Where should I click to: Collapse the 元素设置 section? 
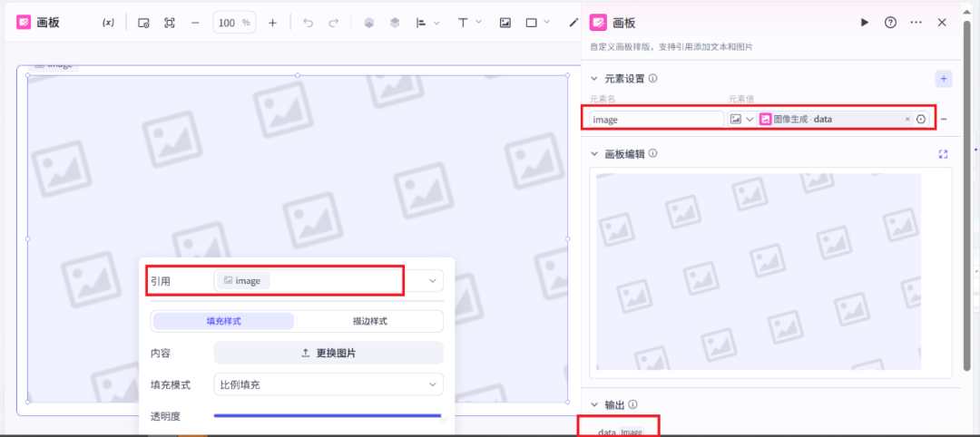tap(594, 79)
